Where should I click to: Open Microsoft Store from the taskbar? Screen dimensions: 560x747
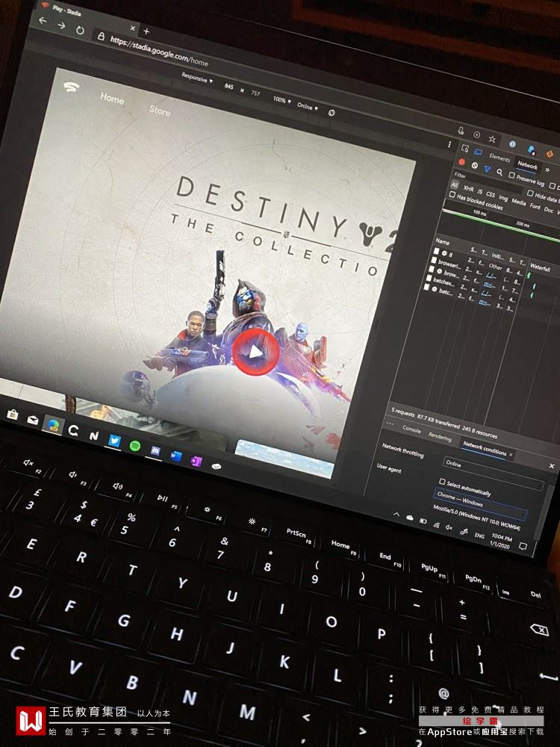coord(13,415)
